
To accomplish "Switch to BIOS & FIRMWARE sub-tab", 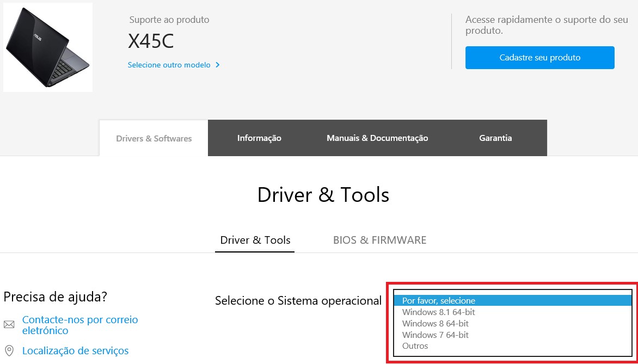I will [x=379, y=240].
